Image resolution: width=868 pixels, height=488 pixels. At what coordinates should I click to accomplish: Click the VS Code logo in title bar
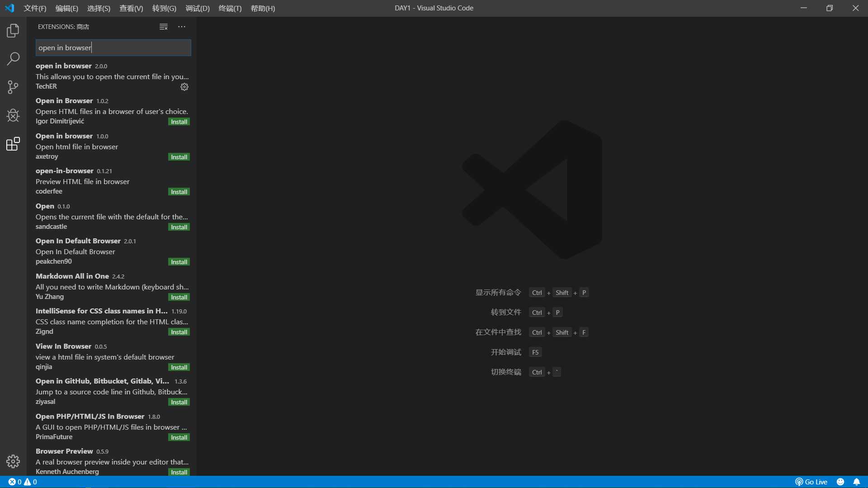pyautogui.click(x=9, y=8)
